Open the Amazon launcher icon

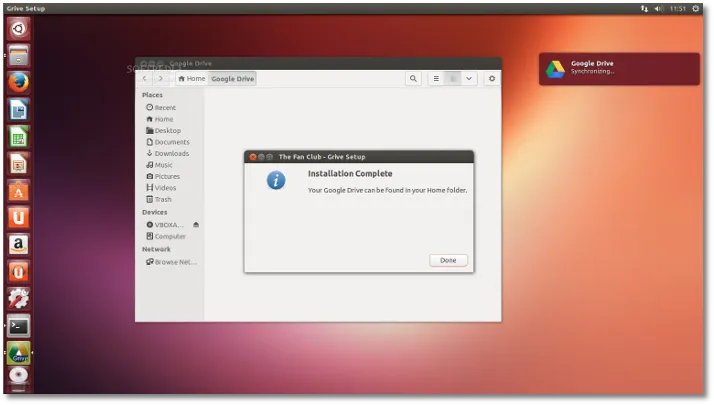click(18, 244)
